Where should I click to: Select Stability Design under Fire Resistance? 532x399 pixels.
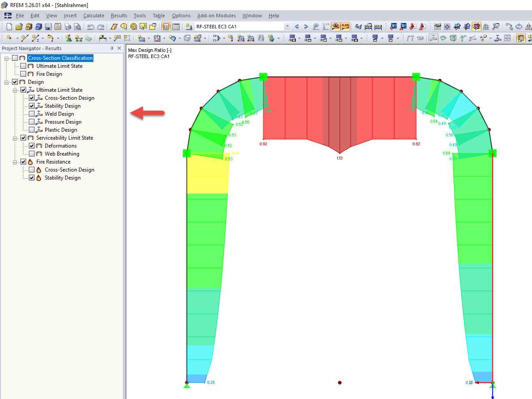click(x=63, y=178)
